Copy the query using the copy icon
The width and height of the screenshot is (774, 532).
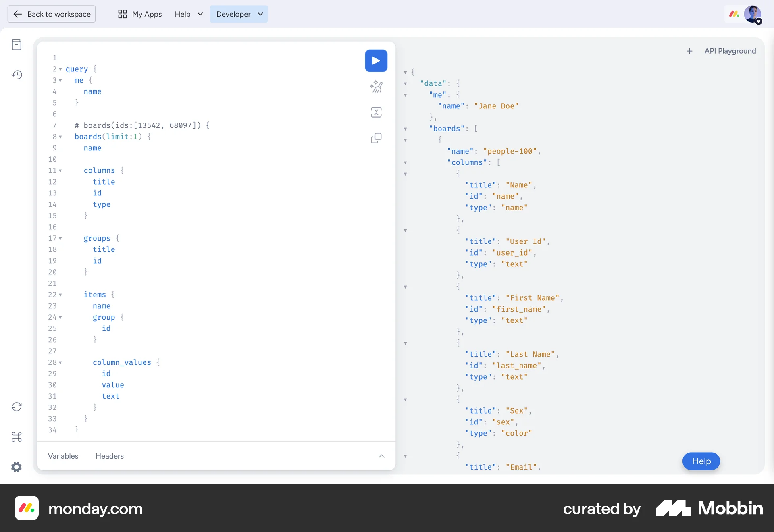[x=376, y=138]
